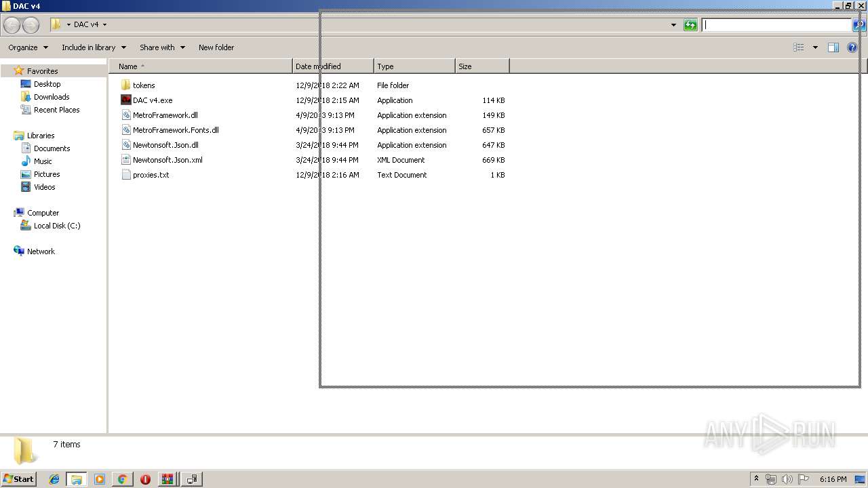Open Internet Explorer from the taskbar

coord(54,479)
